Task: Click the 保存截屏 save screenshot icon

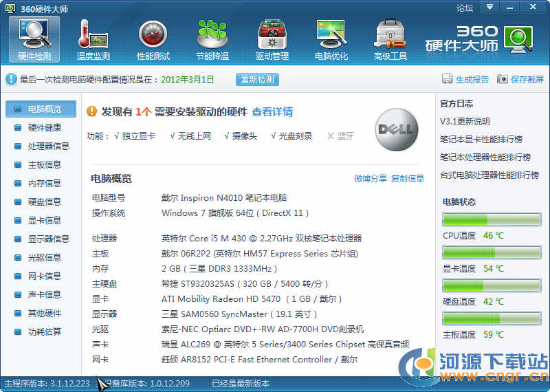Action: [x=503, y=80]
